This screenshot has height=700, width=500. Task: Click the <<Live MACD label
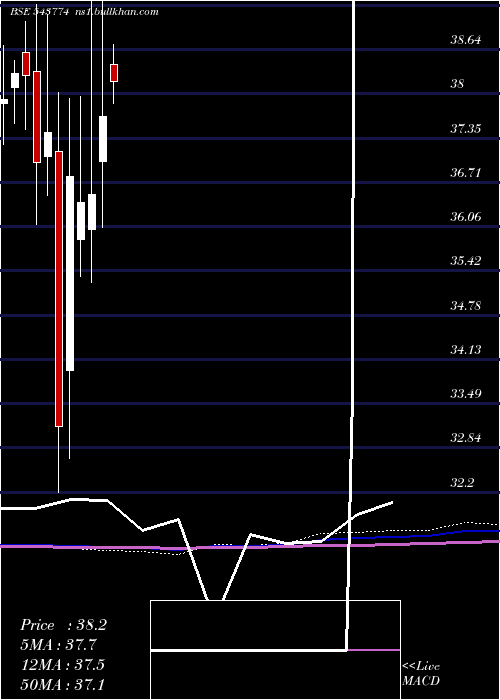421,674
